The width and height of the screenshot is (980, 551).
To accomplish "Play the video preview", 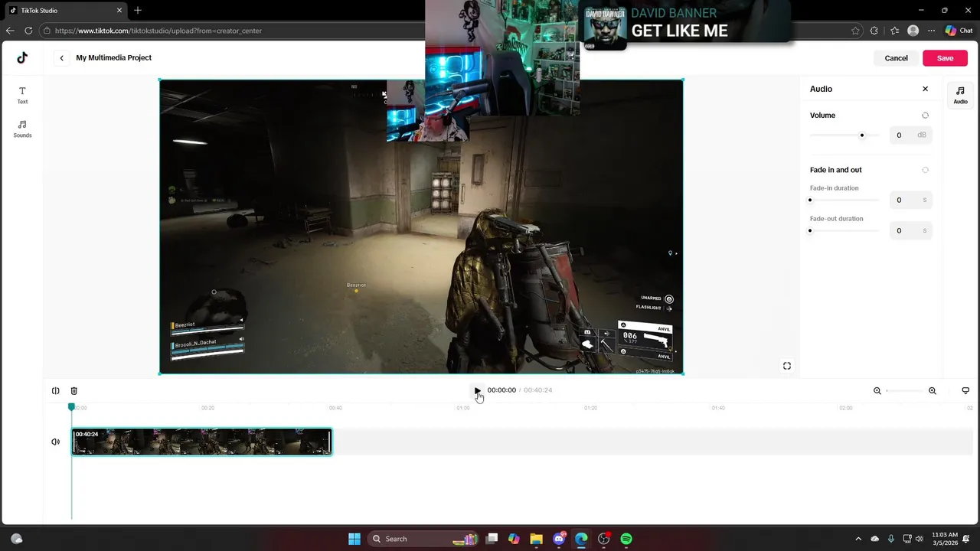I will (477, 390).
